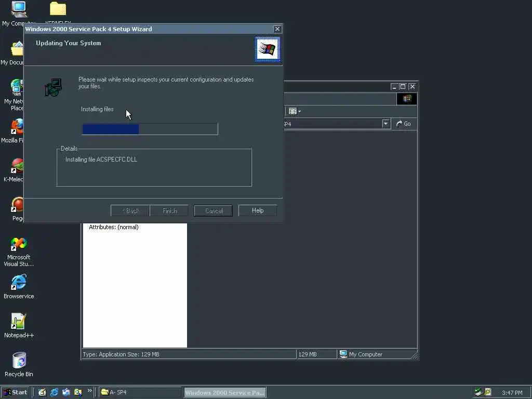This screenshot has width=532, height=399.
Task: Click the network tray icon
Action: click(478, 392)
